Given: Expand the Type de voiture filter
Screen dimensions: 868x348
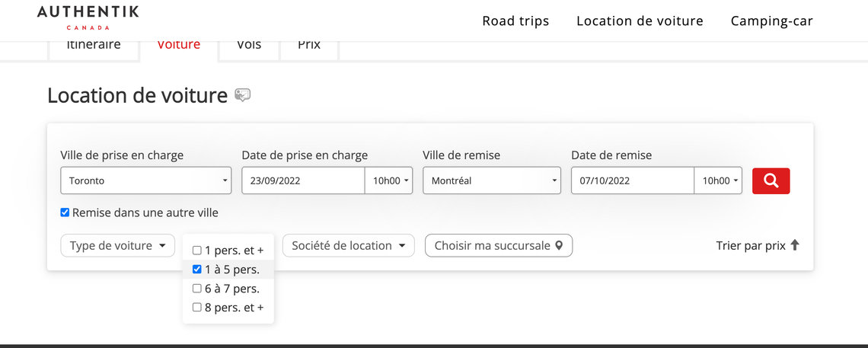Looking at the screenshot, I should [118, 246].
